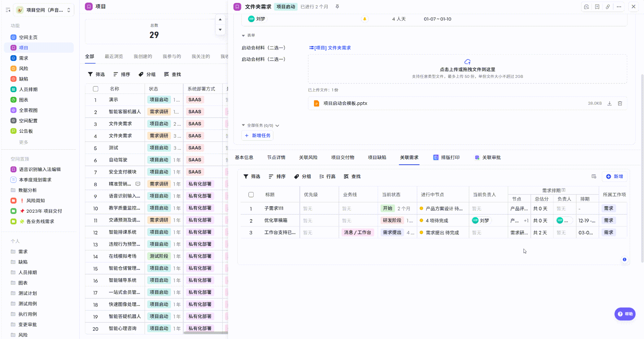
Task: Open column settings icon left of 新增
Action: pos(594,176)
